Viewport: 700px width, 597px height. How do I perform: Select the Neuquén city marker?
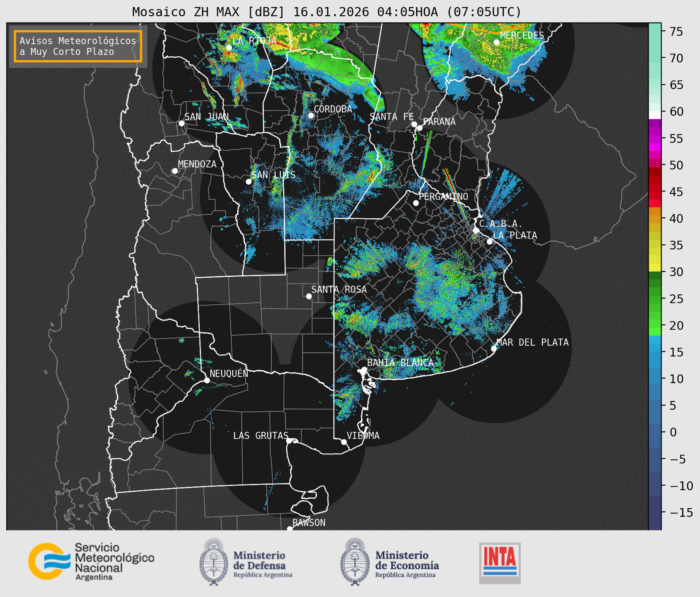coord(207,380)
